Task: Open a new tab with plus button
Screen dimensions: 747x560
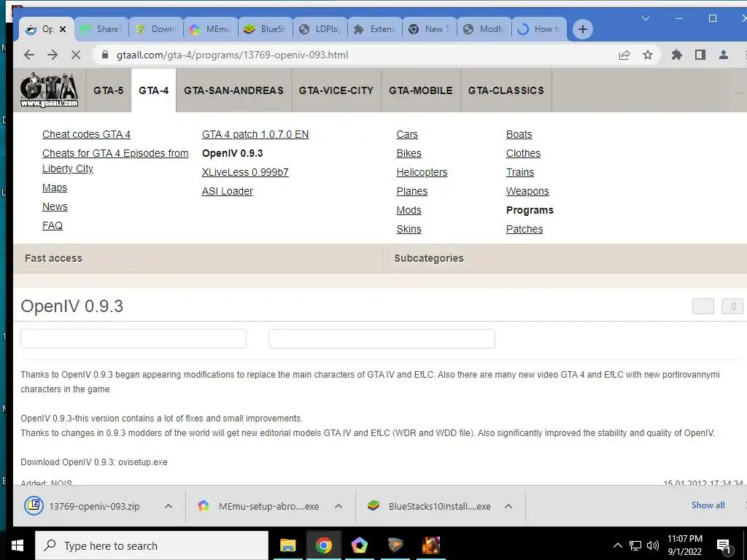Action: (582, 29)
